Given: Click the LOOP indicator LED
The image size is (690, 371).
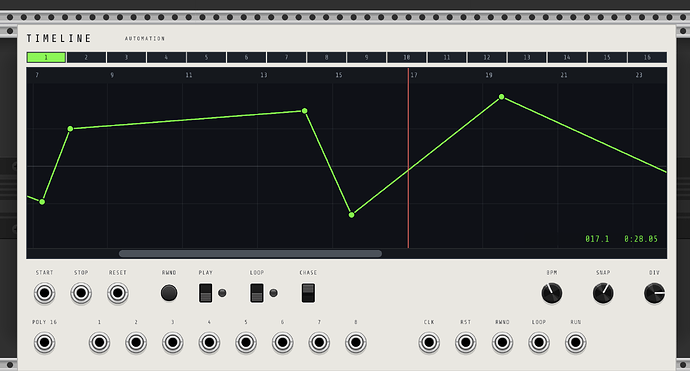Looking at the screenshot, I should click(x=274, y=293).
